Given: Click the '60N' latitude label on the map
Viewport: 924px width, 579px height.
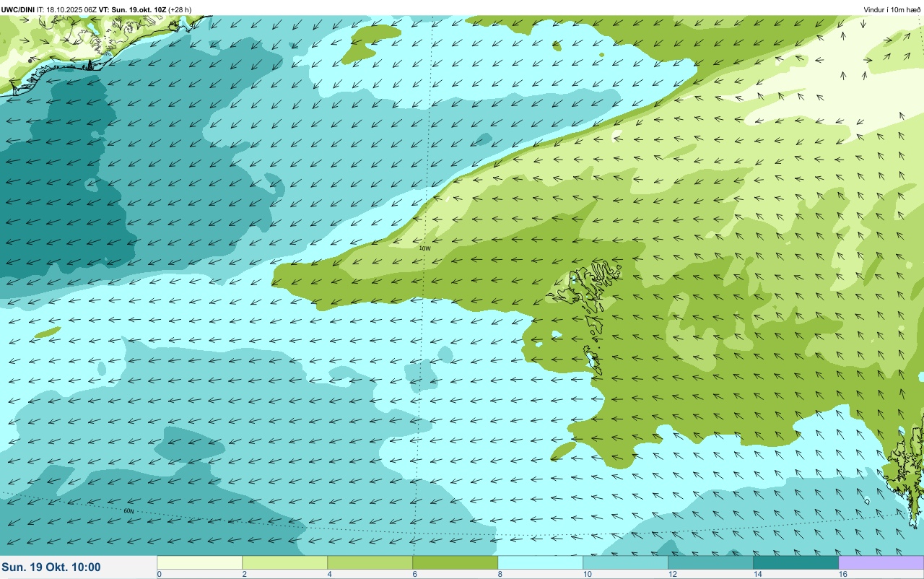Looking at the screenshot, I should point(128,511).
